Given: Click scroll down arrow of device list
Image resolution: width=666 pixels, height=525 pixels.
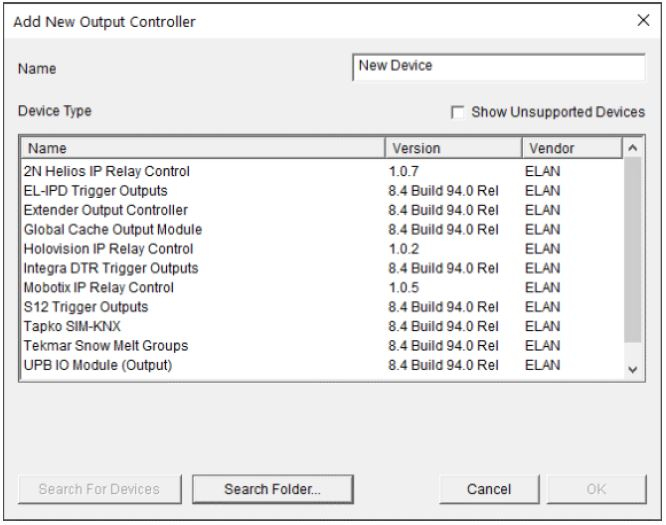Looking at the screenshot, I should click(x=632, y=370).
